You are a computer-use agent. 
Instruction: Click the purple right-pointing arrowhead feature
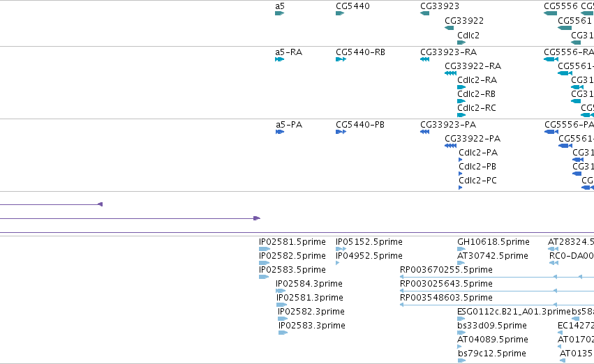pyautogui.click(x=257, y=218)
